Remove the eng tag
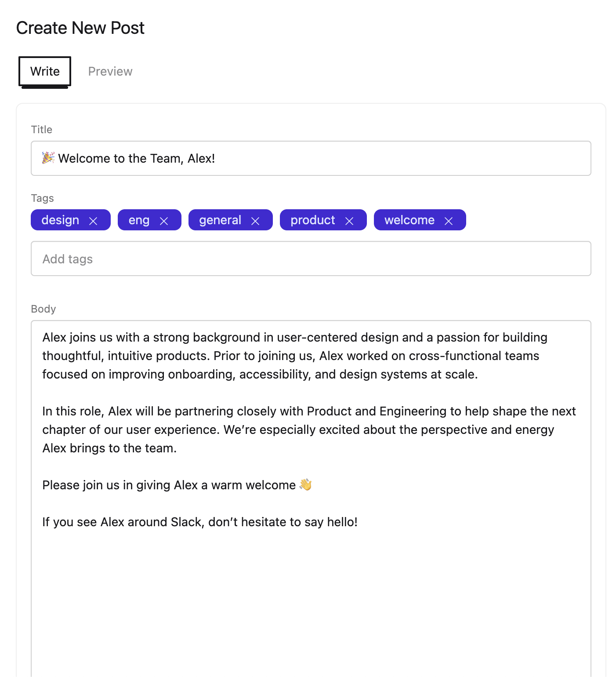 (164, 221)
